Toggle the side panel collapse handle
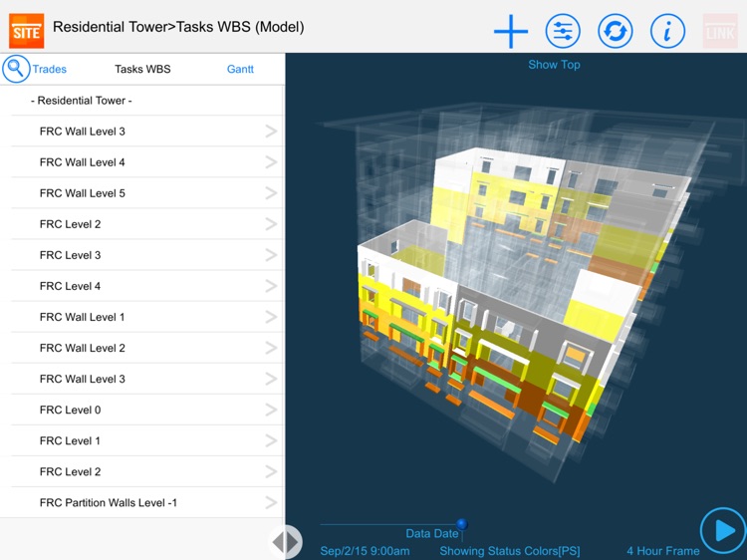 tap(286, 542)
